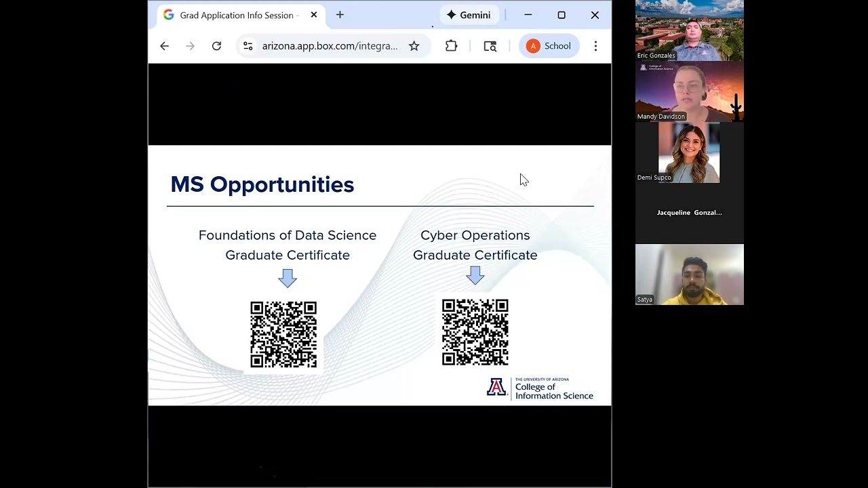
Task: Click the MS Opportunities slide heading
Action: 262,184
